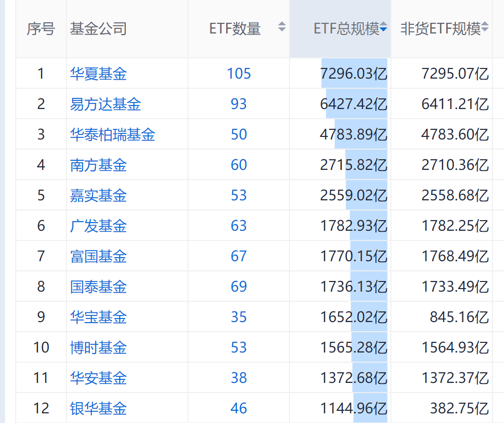Click ETF count 50 for 华泰柏瑞基金
Image resolution: width=504 pixels, height=423 pixels.
239,134
